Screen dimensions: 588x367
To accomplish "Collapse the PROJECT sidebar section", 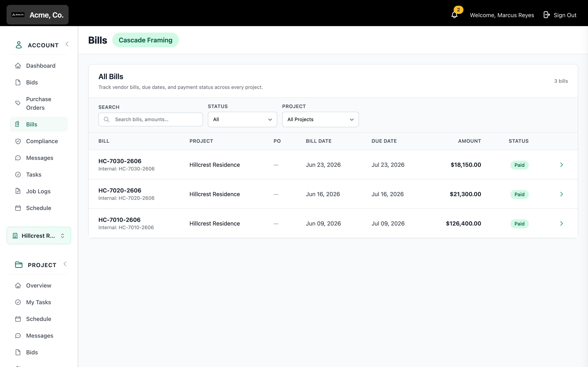I will 65,264.
